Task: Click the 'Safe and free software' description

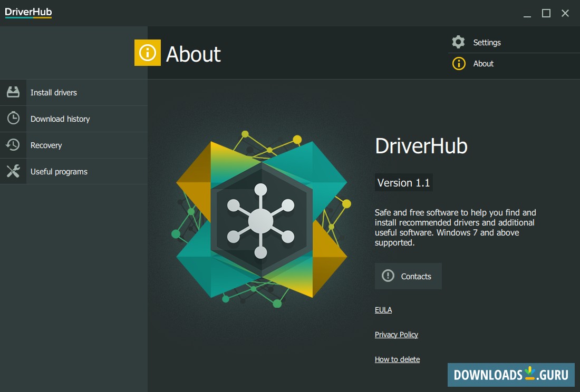Action: (x=455, y=228)
